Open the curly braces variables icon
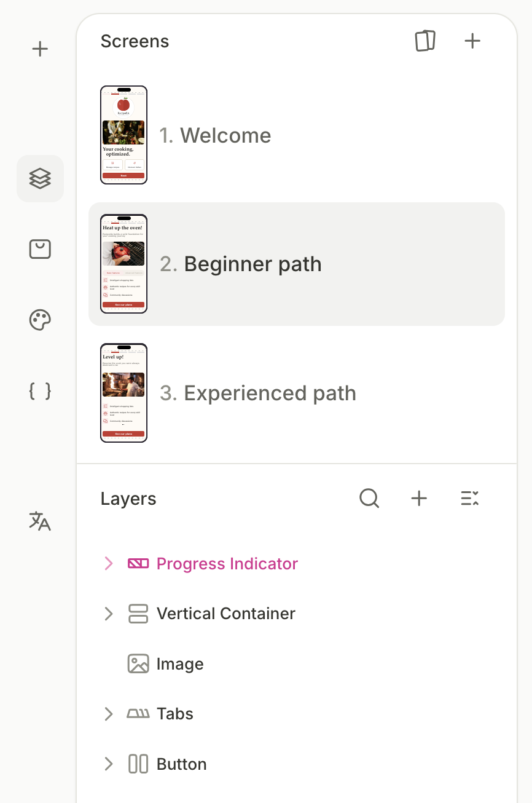 [x=40, y=391]
